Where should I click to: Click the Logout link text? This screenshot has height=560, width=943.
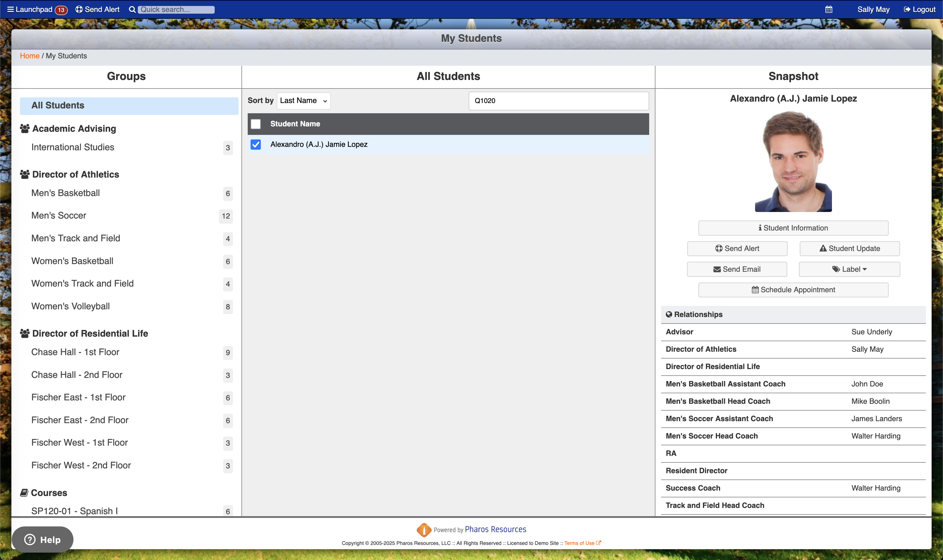(924, 9)
